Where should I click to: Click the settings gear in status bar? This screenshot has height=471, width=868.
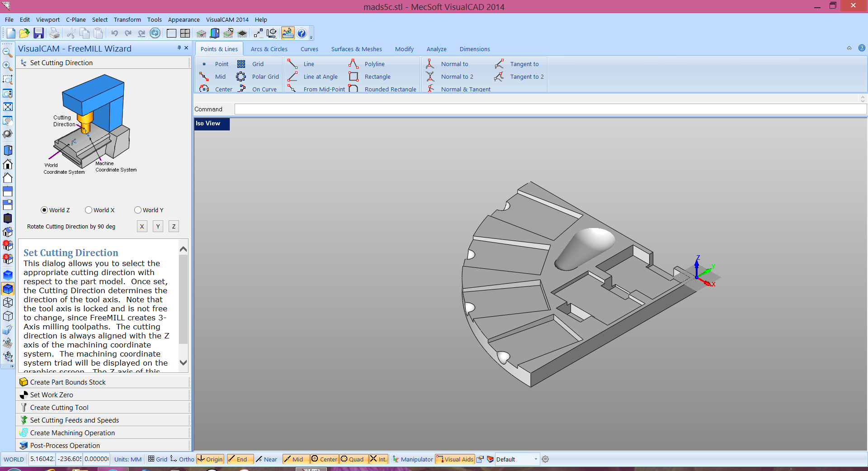(545, 459)
